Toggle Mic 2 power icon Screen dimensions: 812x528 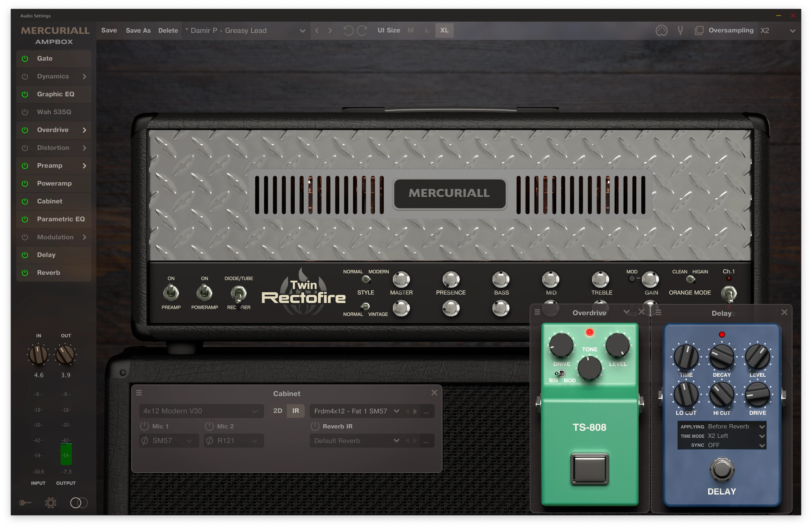[209, 426]
